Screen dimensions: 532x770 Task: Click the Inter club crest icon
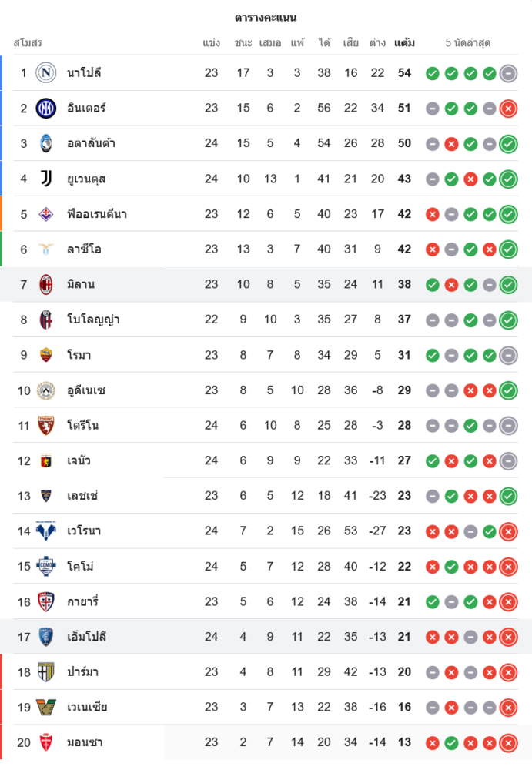tap(46, 109)
